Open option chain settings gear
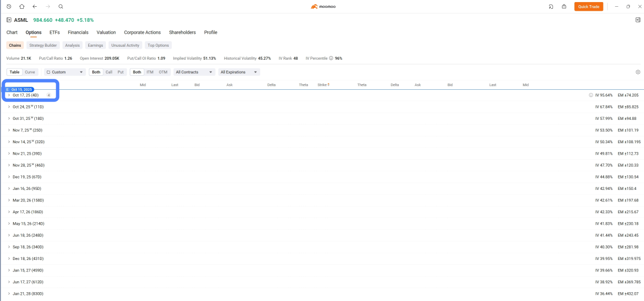This screenshot has height=301, width=644. (x=638, y=72)
